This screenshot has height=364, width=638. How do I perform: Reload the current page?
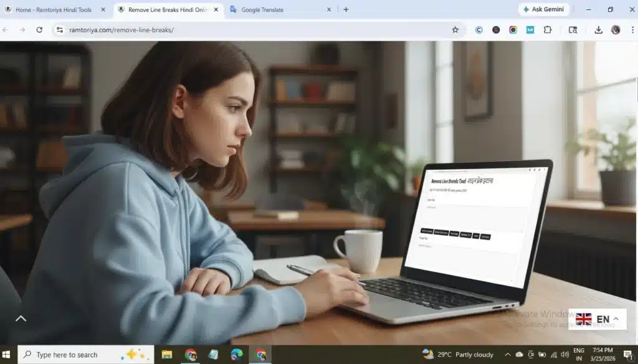click(x=39, y=30)
